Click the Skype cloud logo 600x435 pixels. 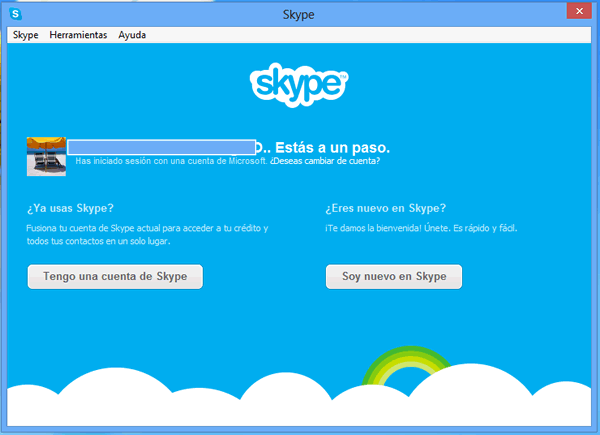(x=299, y=85)
